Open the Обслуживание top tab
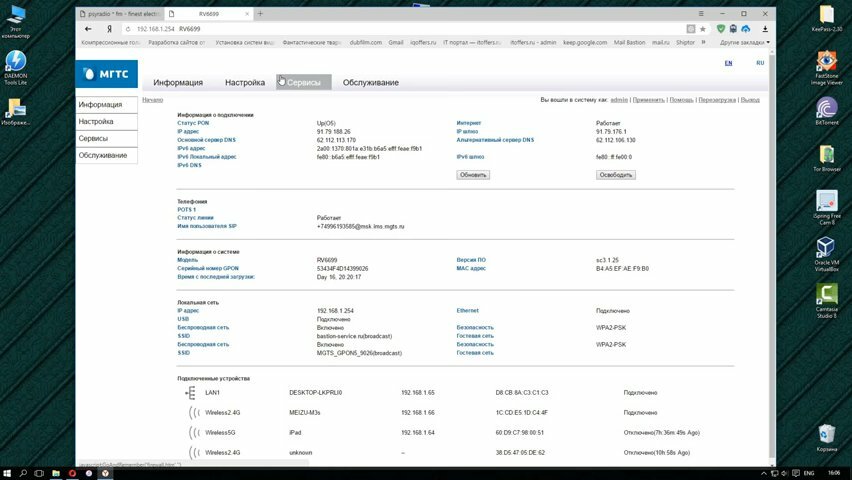Screen dimensions: 852x480 [371, 83]
